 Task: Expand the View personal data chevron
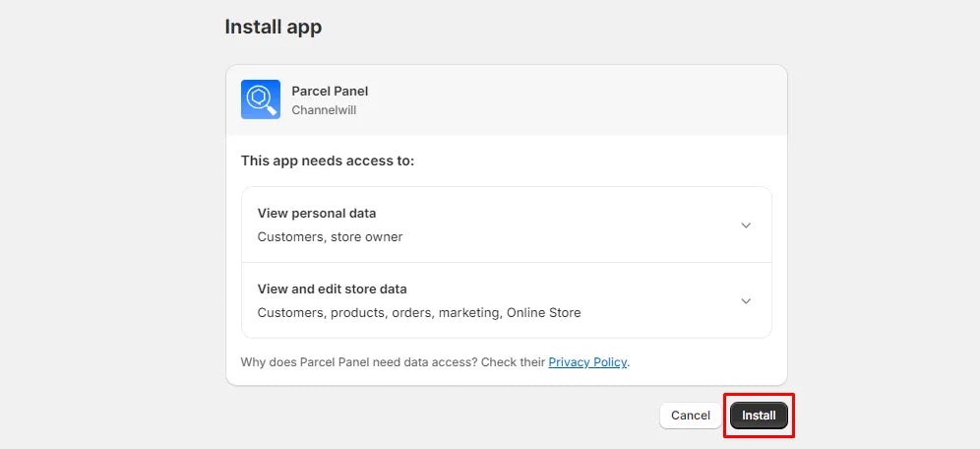(746, 225)
